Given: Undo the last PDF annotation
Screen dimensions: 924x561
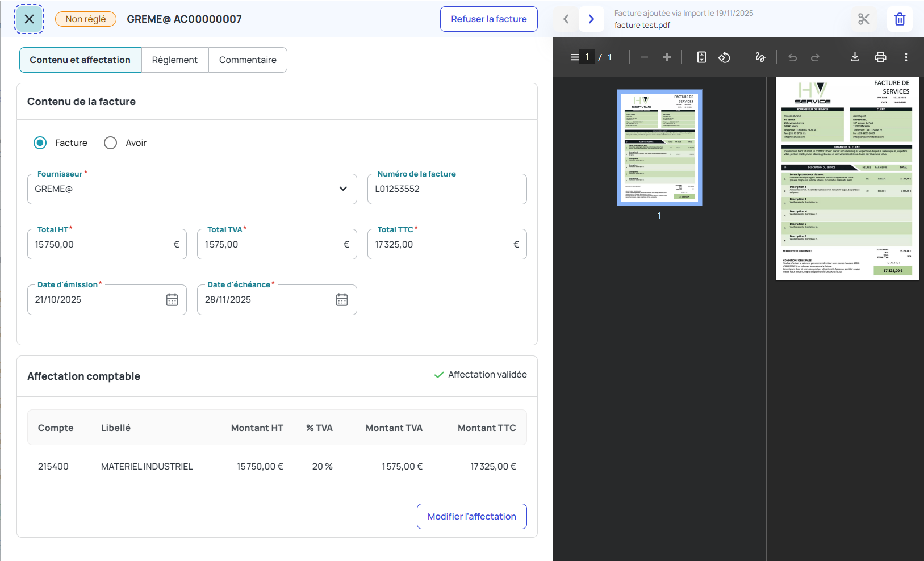Looking at the screenshot, I should click(x=793, y=57).
